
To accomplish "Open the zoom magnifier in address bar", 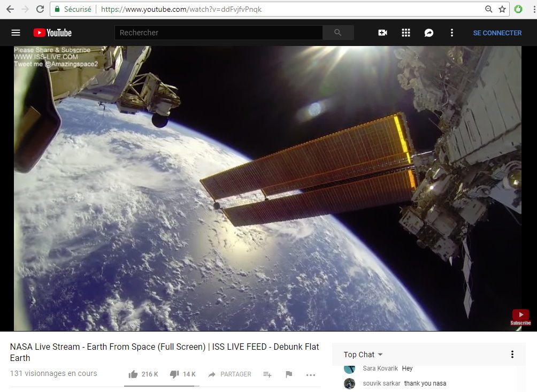I will 489,9.
